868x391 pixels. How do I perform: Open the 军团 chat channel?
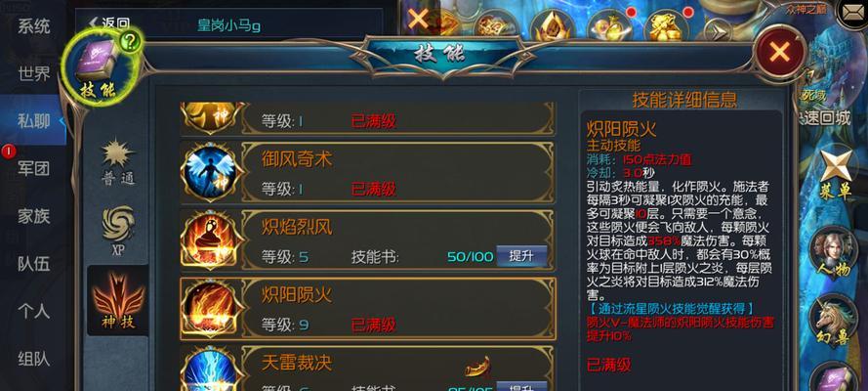(x=34, y=168)
